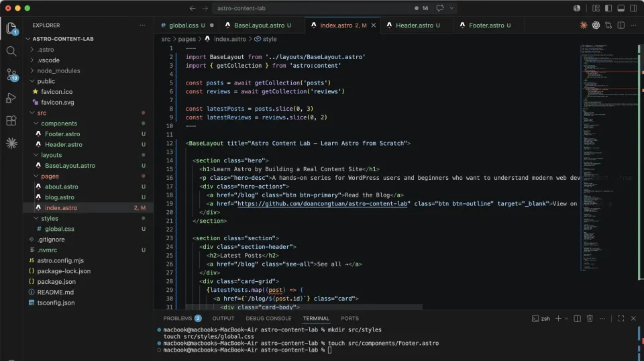Open the ChatGPT icon in editor toolbar
This screenshot has height=361, width=644.
coord(596,25)
